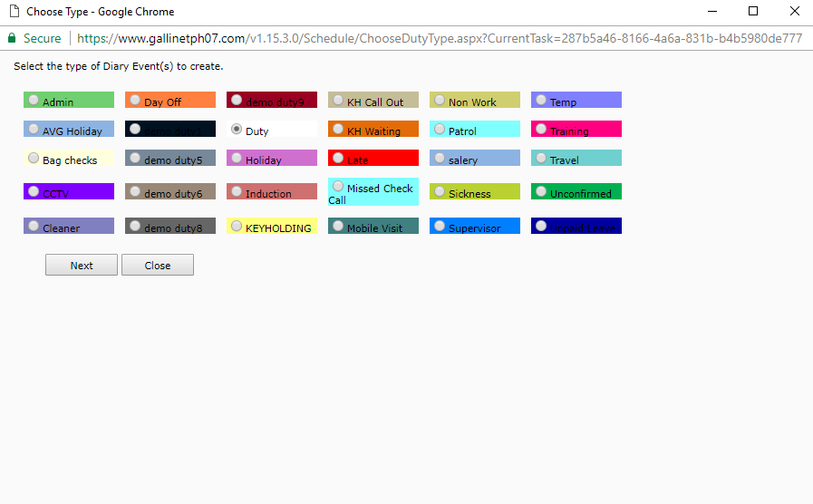Select the KEYHOLDING duty type
Image resolution: width=813 pixels, height=504 pixels.
[237, 227]
